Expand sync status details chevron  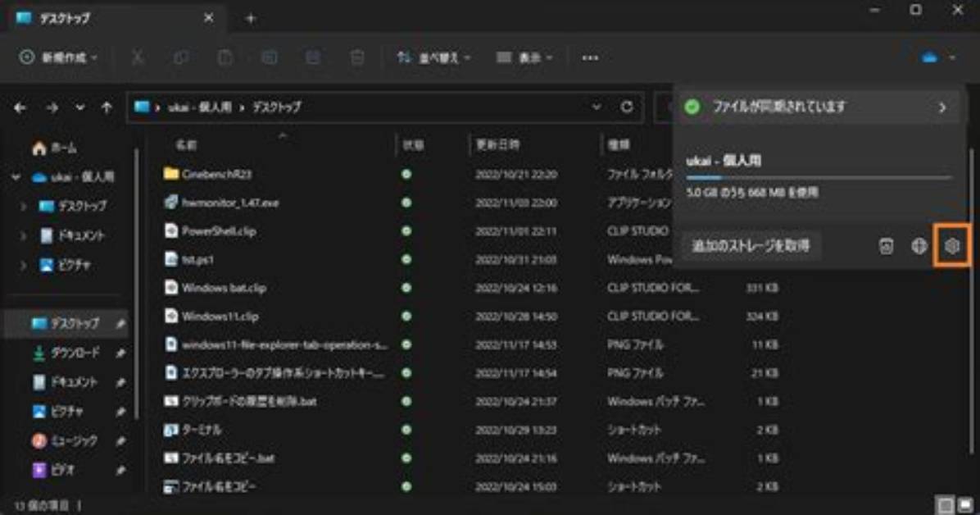pyautogui.click(x=942, y=107)
